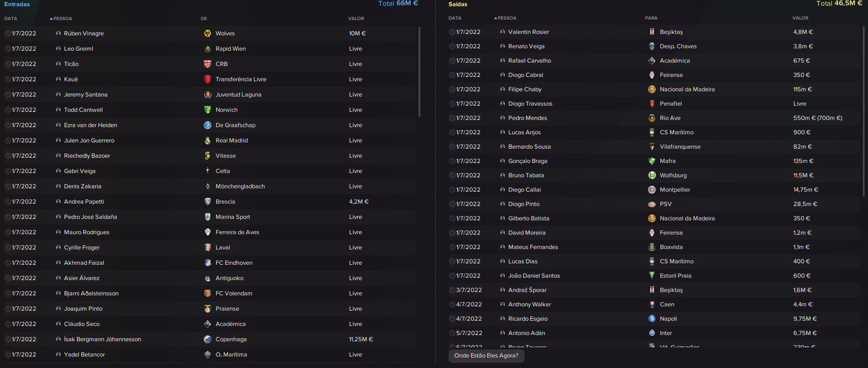Click the Caen club badge
868x368 pixels.
(652, 304)
